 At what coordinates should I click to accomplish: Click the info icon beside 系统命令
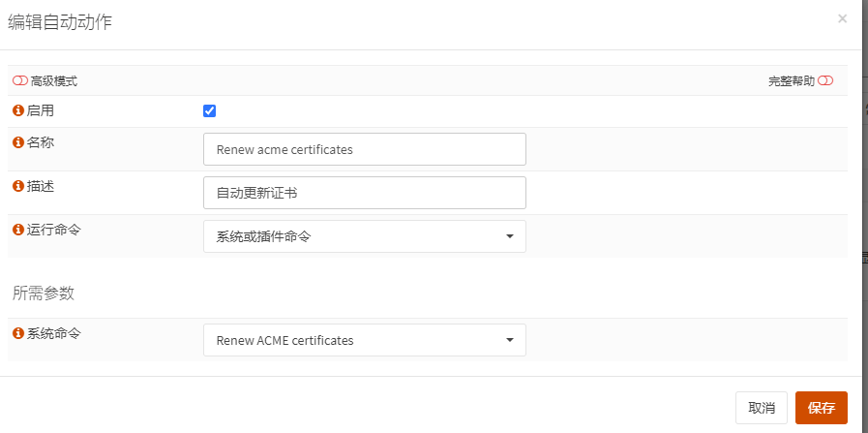[17, 333]
